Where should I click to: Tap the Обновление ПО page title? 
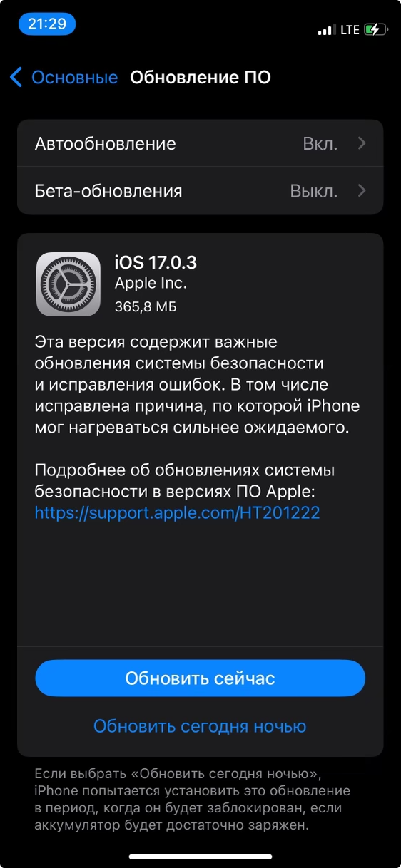click(200, 77)
